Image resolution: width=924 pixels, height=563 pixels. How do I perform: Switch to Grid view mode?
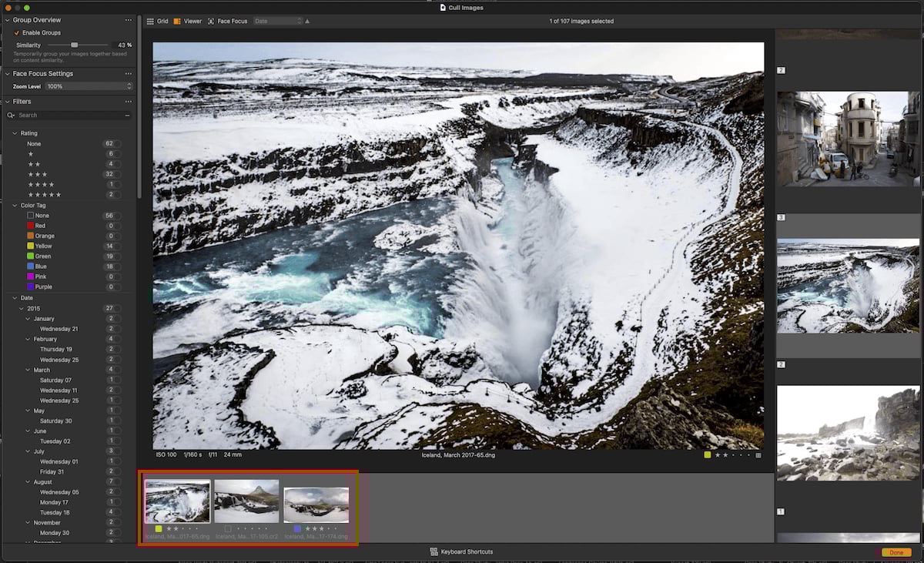(158, 21)
